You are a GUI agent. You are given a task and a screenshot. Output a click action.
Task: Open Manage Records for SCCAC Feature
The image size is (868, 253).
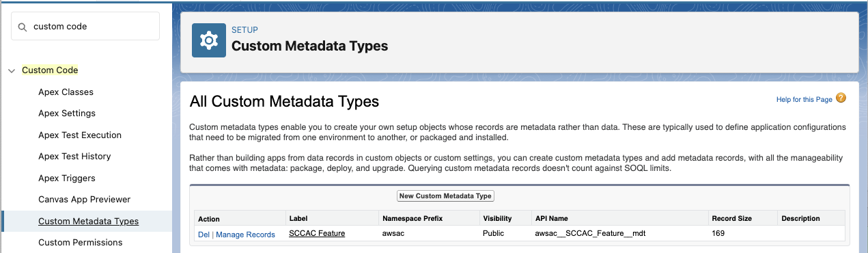(245, 235)
